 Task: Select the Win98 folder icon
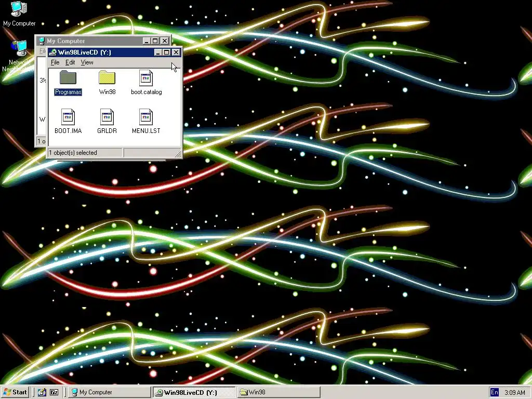click(107, 78)
